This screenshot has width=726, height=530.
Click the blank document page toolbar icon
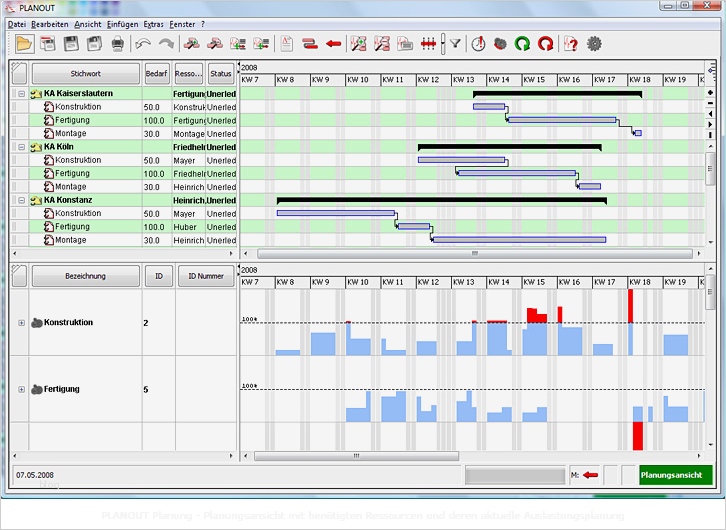tap(287, 44)
